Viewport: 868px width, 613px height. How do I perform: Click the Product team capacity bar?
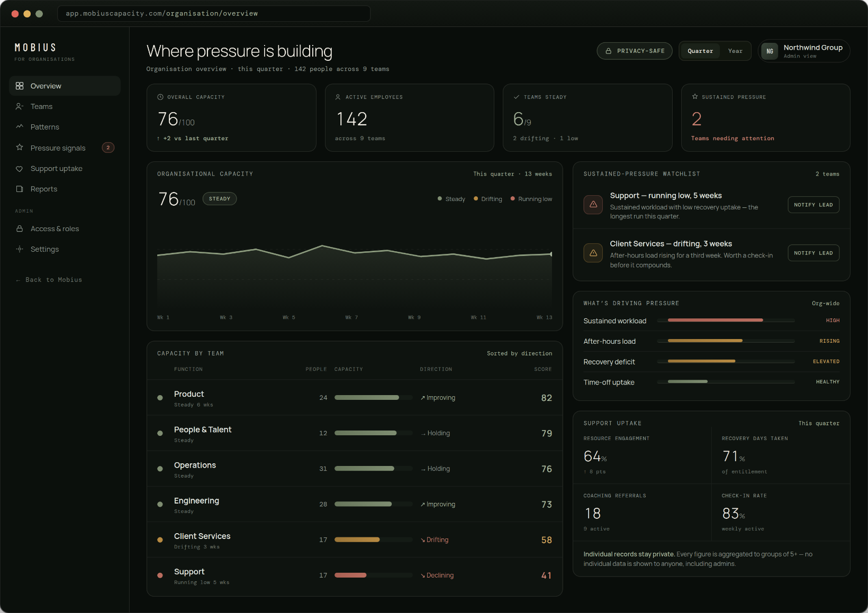point(374,398)
